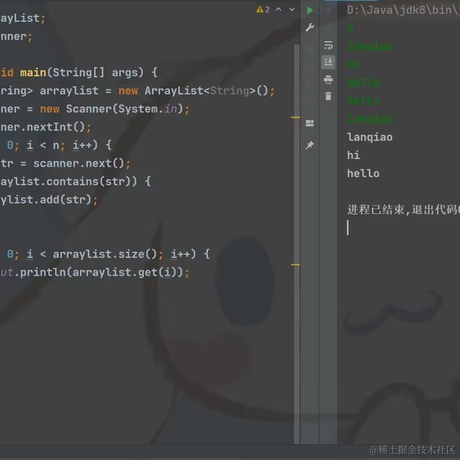This screenshot has width=460, height=460.
Task: Click the yellow warning indicator showing 2
Action: (x=263, y=10)
